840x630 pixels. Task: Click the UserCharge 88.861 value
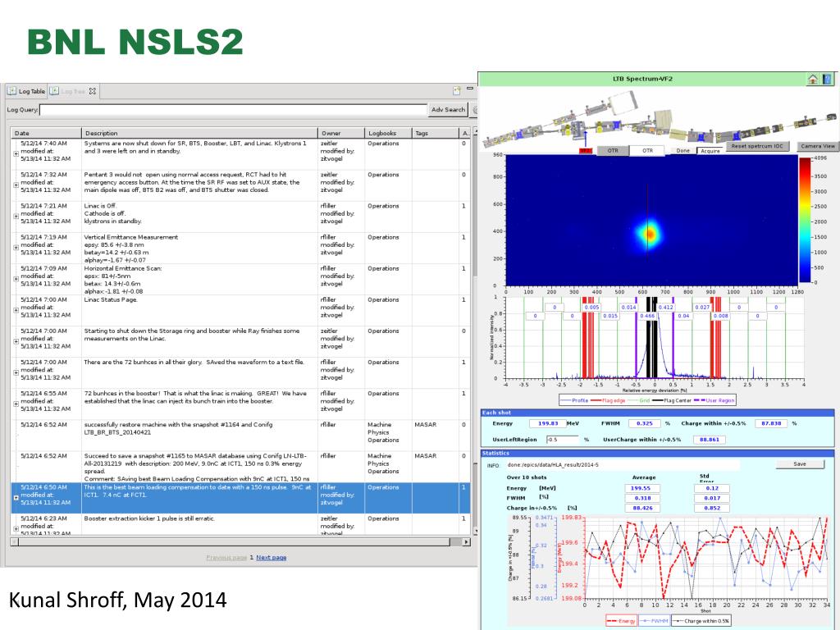coord(710,440)
